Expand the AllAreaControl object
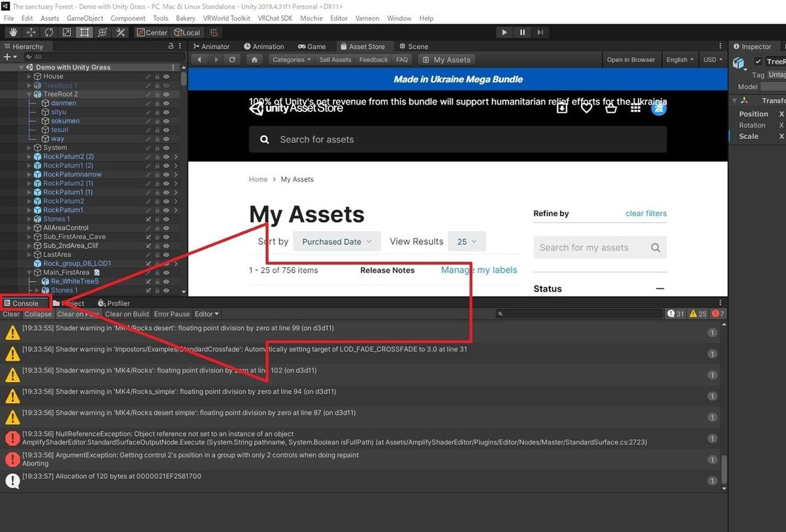 click(x=29, y=227)
